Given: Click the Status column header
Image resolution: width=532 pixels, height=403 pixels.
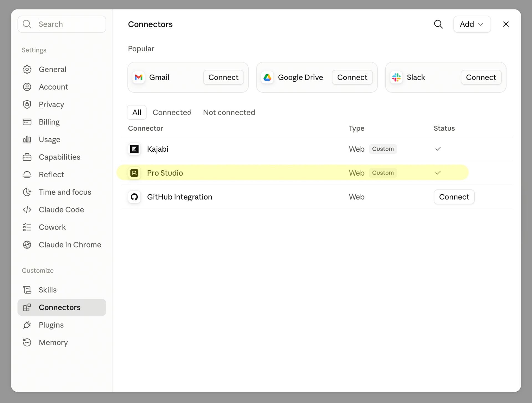Looking at the screenshot, I should pos(444,128).
